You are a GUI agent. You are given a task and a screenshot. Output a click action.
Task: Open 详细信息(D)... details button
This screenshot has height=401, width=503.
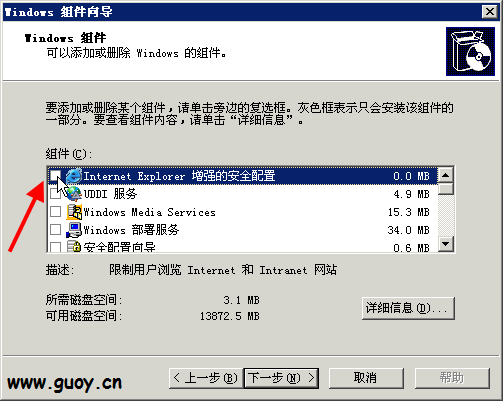(408, 308)
